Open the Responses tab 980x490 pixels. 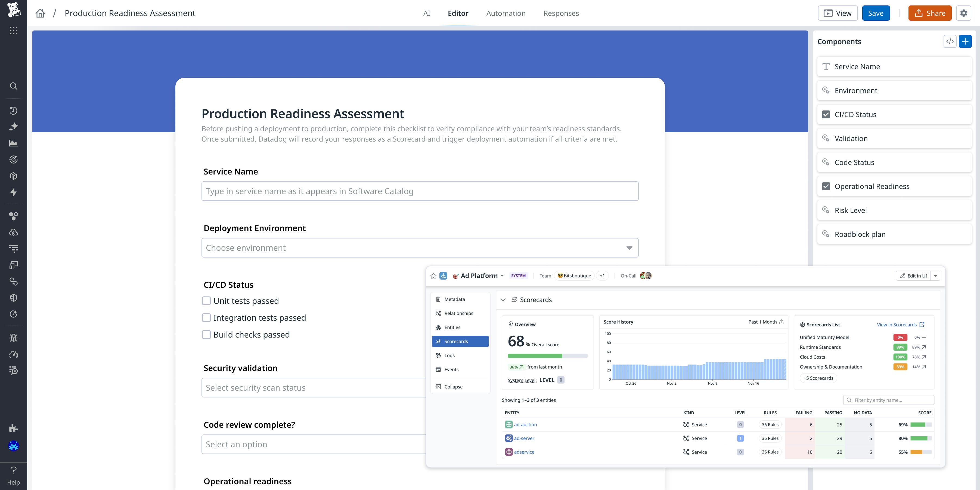coord(561,13)
